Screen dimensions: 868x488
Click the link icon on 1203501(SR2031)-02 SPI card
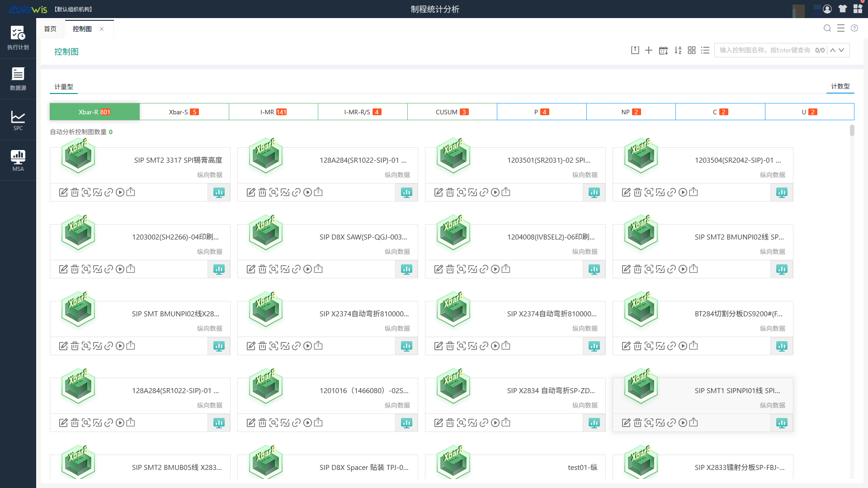pos(484,192)
